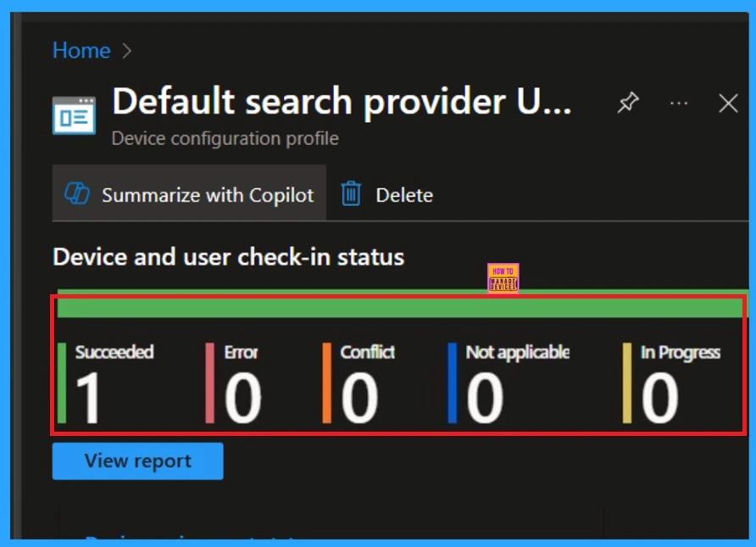Viewport: 756px width, 547px height.
Task: Click the Succeeded count value 1
Action: (x=88, y=398)
